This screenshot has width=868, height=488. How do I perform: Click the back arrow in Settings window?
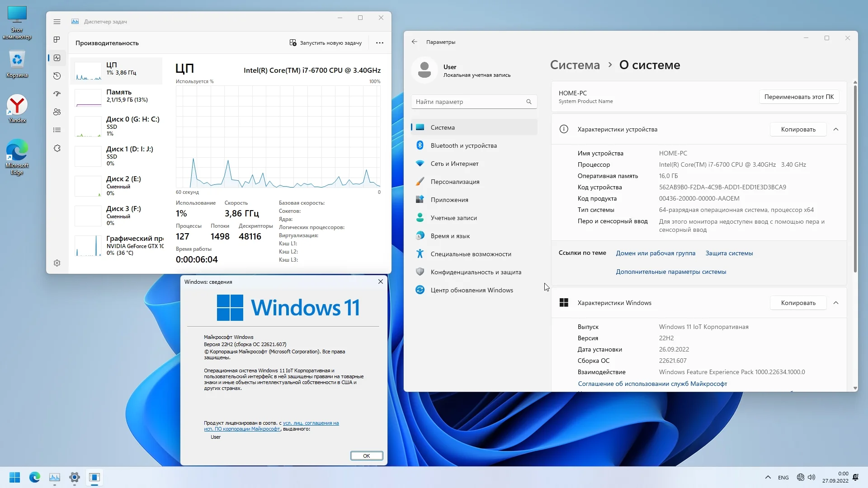coord(414,42)
